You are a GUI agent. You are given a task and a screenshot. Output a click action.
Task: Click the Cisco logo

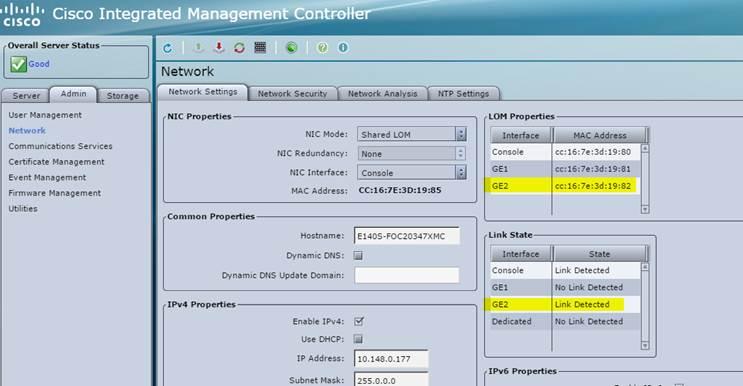tap(22, 15)
